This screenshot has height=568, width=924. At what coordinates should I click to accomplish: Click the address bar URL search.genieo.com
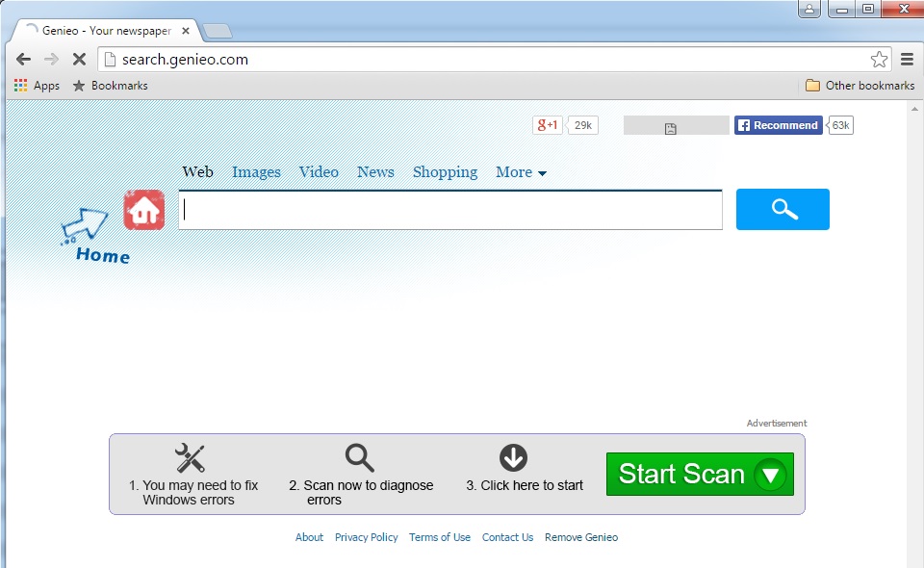[x=185, y=60]
